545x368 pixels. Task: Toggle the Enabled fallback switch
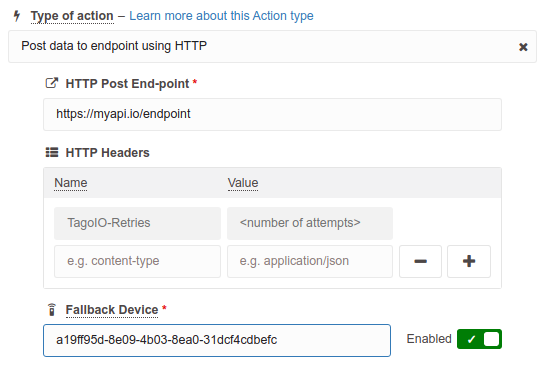click(x=479, y=339)
